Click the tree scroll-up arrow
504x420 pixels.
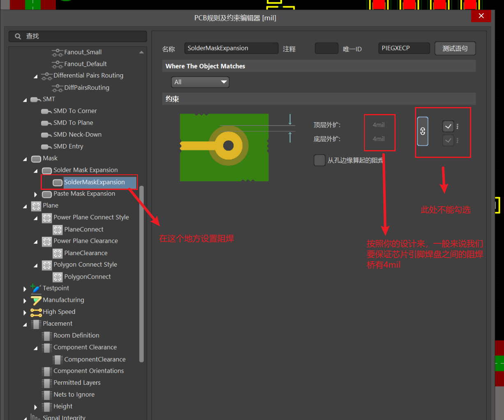142,52
